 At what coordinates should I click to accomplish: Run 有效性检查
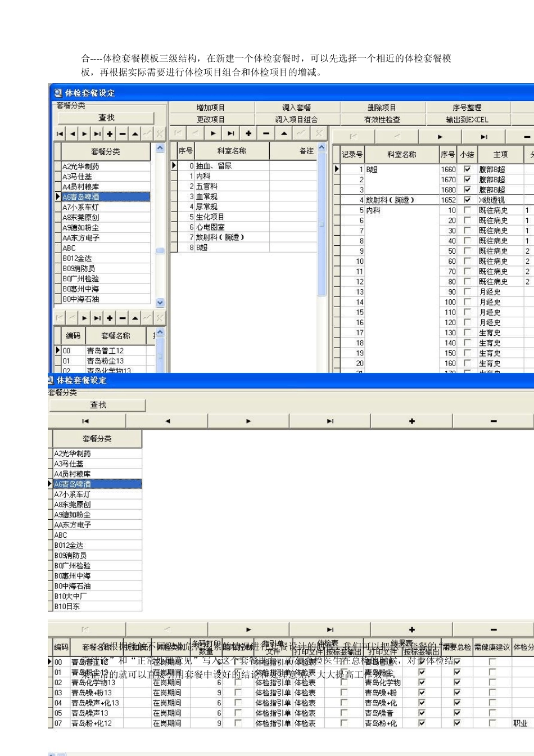click(x=382, y=119)
